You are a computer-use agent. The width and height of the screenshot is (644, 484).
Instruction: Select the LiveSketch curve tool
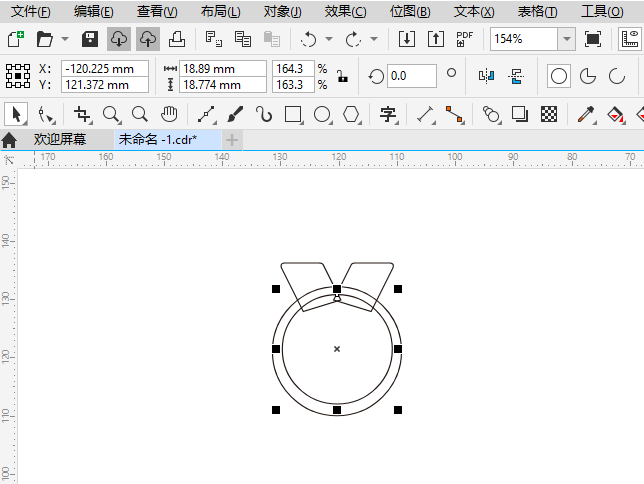(264, 114)
